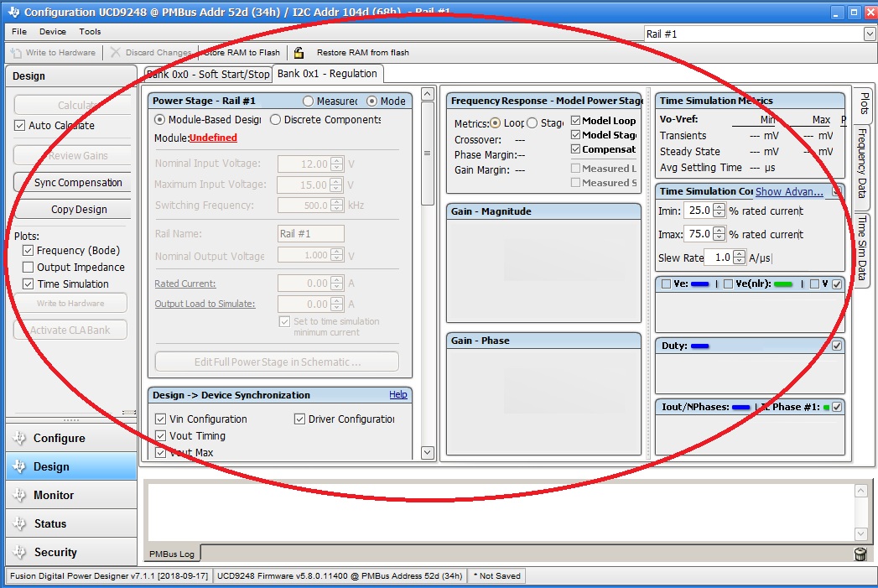
Task: Click the Output Load to Simulate link
Action: (205, 304)
